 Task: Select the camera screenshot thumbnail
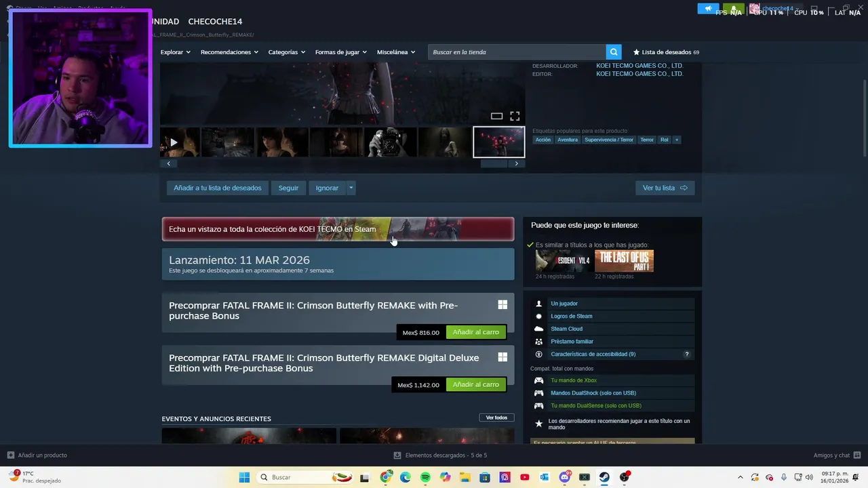[x=391, y=142]
